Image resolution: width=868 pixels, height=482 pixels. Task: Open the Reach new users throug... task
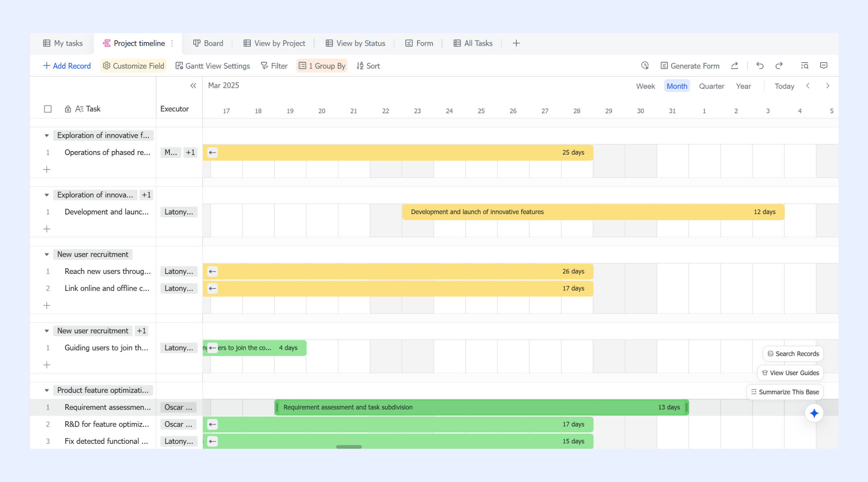(108, 272)
